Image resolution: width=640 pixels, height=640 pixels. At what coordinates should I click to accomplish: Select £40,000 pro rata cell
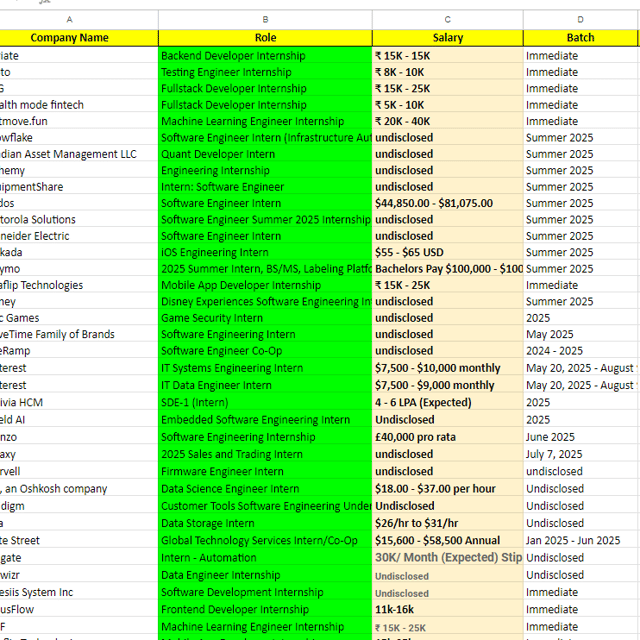[x=448, y=437]
